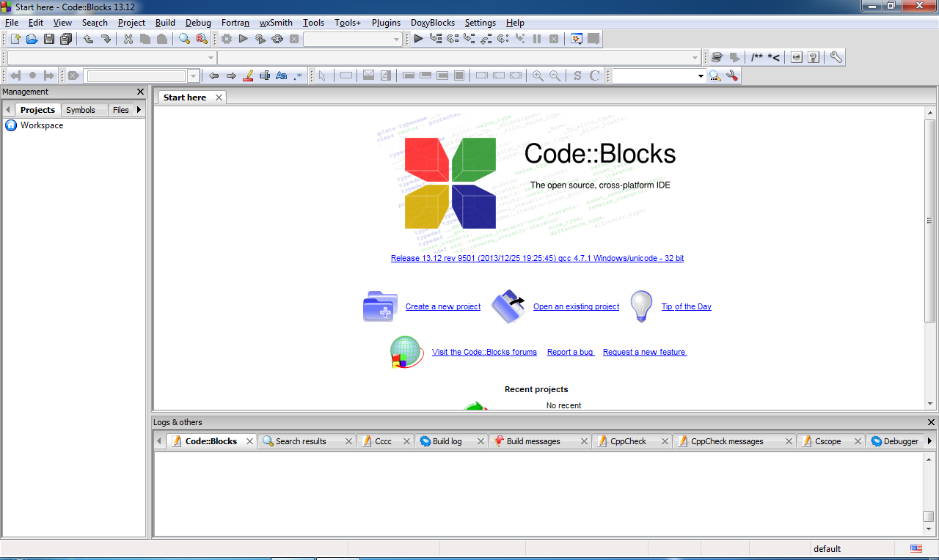Click the Find magnifier icon
Viewport: 939px width, 560px height.
tap(184, 39)
